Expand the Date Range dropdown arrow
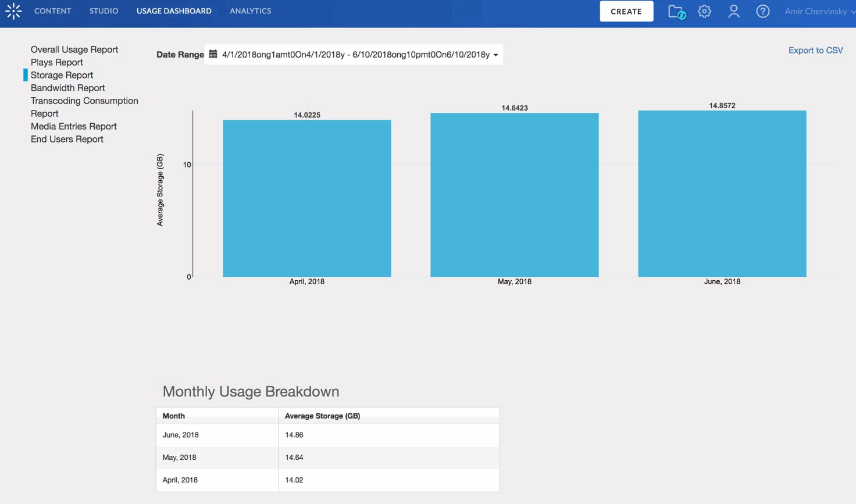The width and height of the screenshot is (856, 504). [496, 55]
